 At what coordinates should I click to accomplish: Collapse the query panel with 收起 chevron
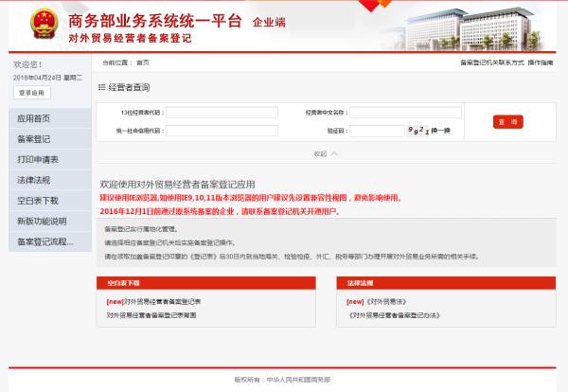click(x=326, y=154)
